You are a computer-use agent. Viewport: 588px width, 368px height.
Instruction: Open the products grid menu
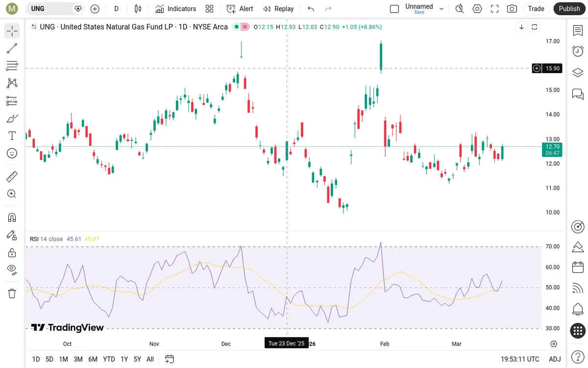pos(578,331)
